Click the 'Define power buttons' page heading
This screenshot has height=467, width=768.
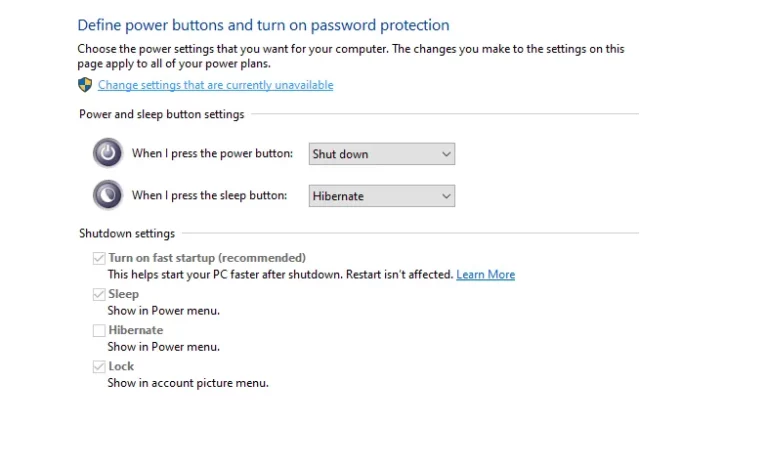click(263, 25)
